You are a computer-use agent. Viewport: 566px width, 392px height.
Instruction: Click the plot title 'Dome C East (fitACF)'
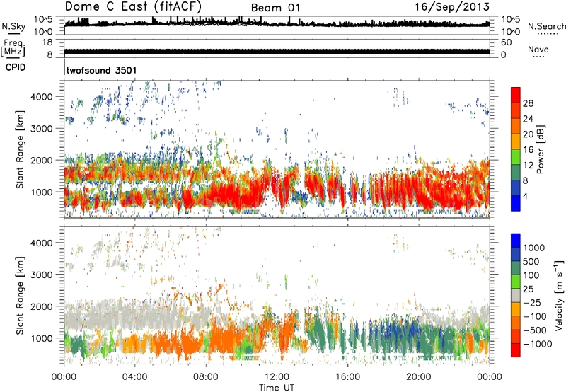pyautogui.click(x=133, y=7)
